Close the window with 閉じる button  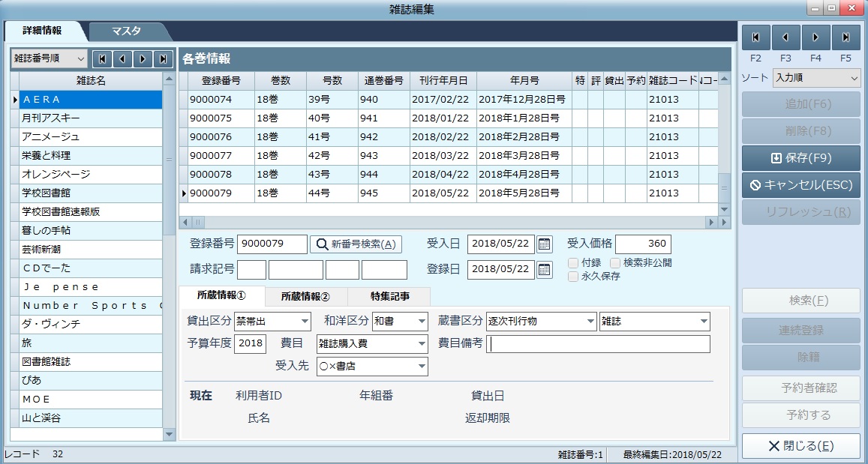pos(801,446)
